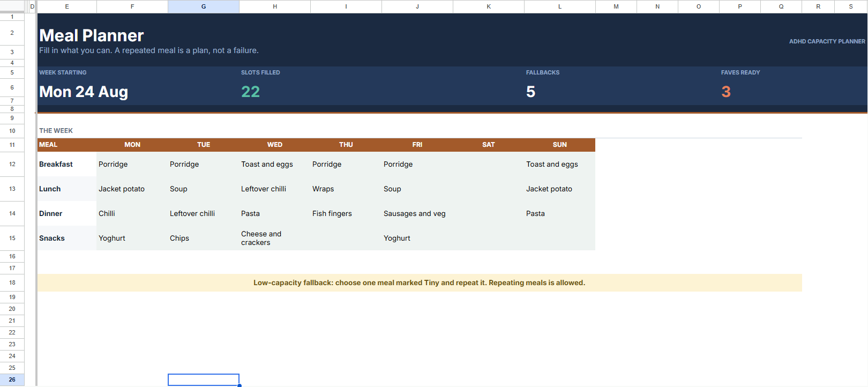Click the SUN header cell
The image size is (868, 387).
coord(560,145)
